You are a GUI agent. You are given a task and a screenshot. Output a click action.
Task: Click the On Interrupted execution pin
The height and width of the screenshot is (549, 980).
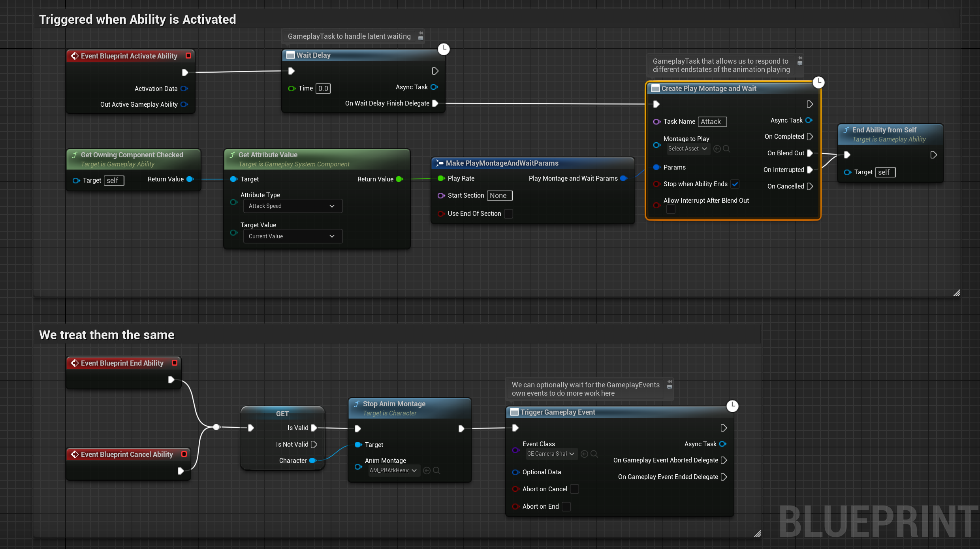coord(810,170)
